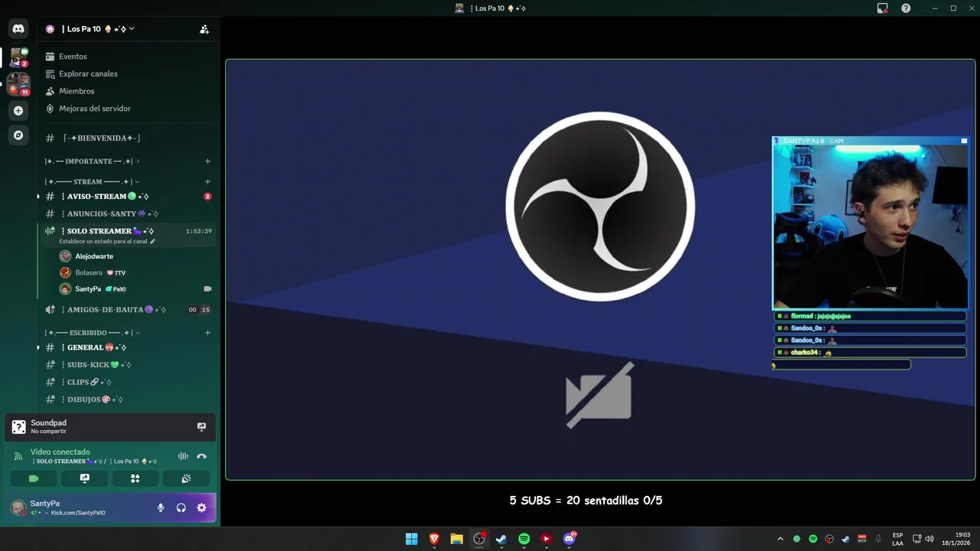Mute the microphone
The height and width of the screenshot is (551, 980).
160,507
